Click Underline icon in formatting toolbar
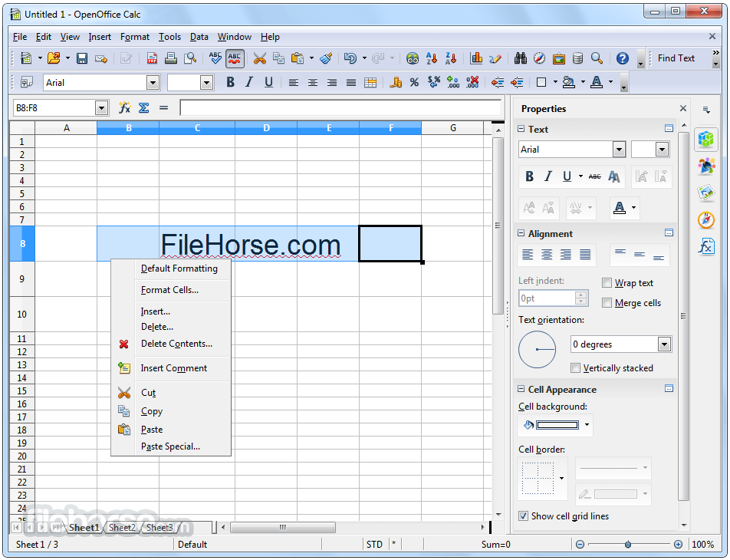Screen dimensions: 730x560 (x=268, y=82)
